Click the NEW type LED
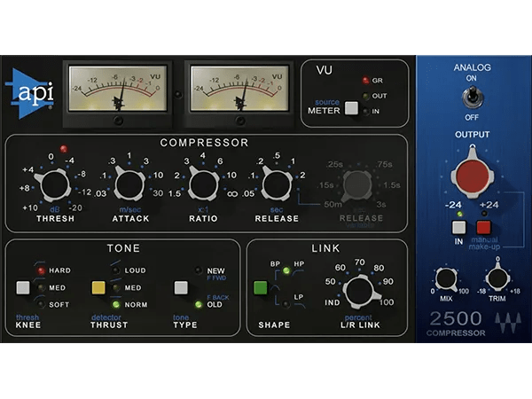Image resolution: width=532 pixels, height=399 pixels. tap(199, 270)
